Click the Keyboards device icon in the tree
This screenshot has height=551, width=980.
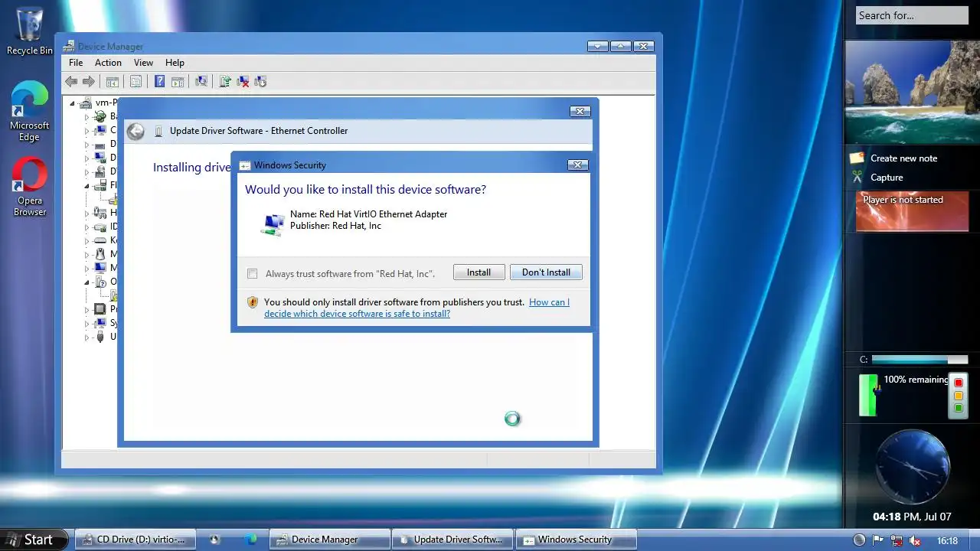click(x=100, y=240)
